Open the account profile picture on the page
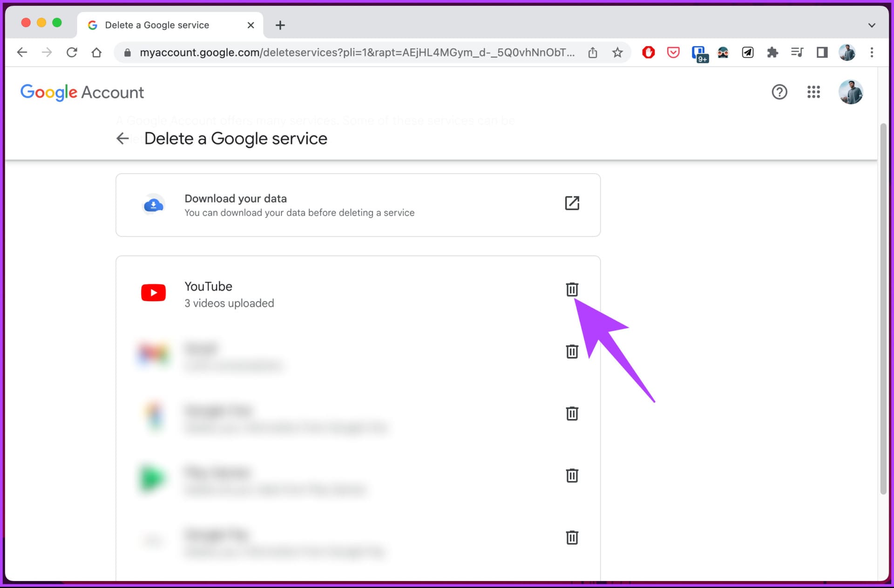Image resolution: width=894 pixels, height=588 pixels. (x=851, y=92)
